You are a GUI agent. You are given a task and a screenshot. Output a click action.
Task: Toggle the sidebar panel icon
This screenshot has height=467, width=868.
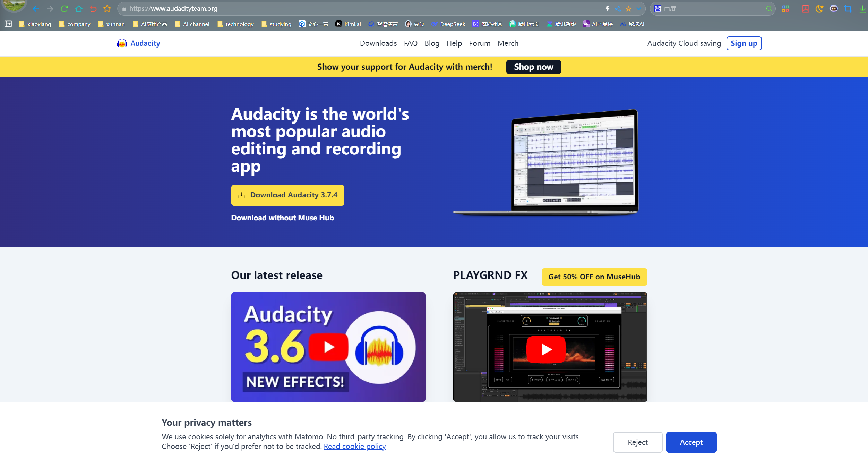[8, 24]
